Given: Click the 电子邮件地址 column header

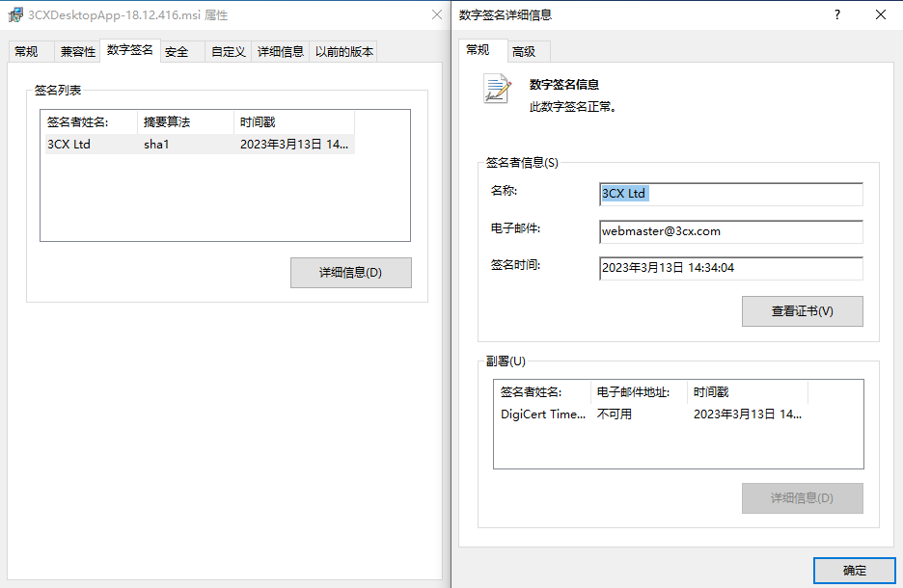Looking at the screenshot, I should (x=640, y=392).
